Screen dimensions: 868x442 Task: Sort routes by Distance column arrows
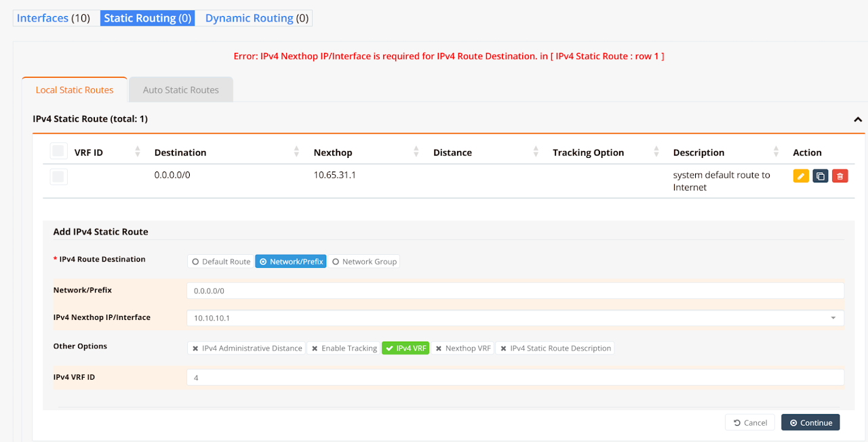pos(536,152)
